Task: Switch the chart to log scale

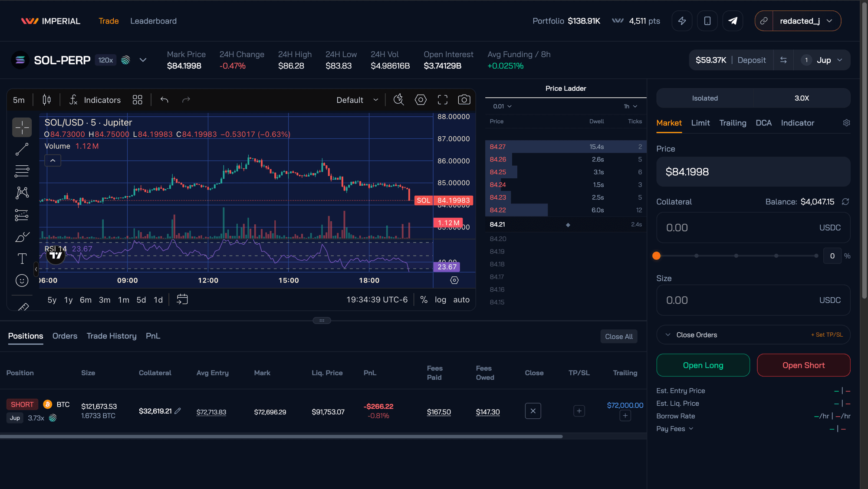Action: click(x=440, y=299)
